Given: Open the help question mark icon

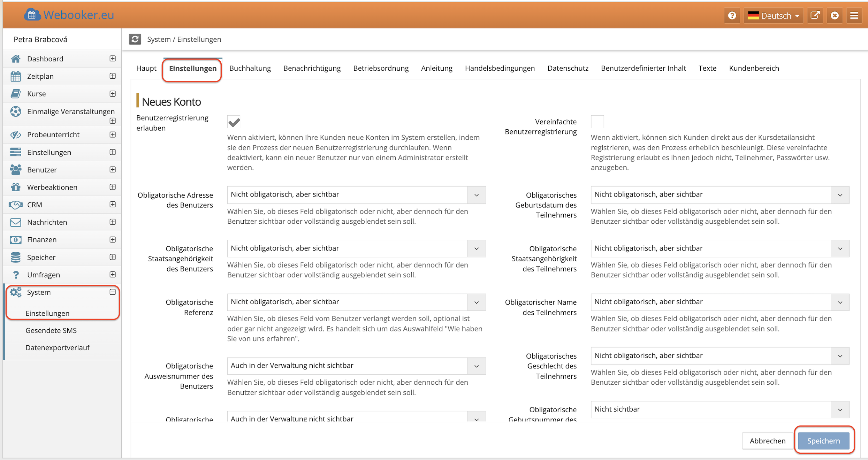Looking at the screenshot, I should [x=732, y=16].
